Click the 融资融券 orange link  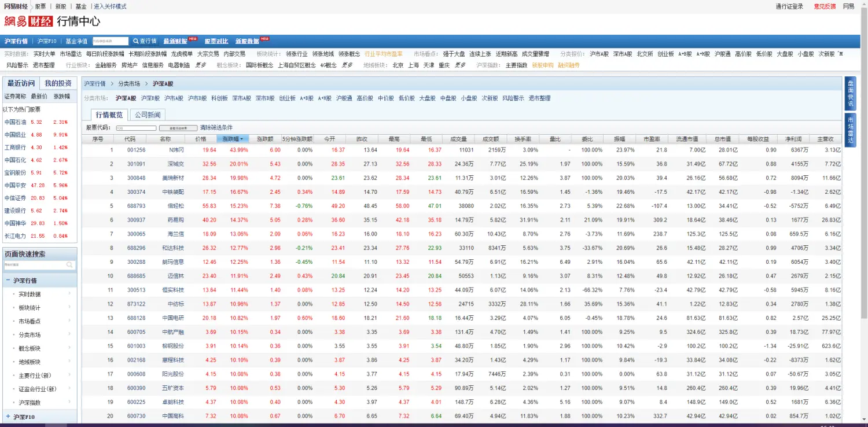pos(569,65)
